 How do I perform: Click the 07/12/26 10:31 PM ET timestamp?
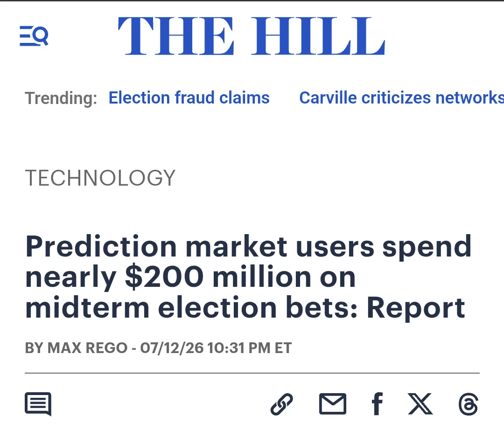216,348
